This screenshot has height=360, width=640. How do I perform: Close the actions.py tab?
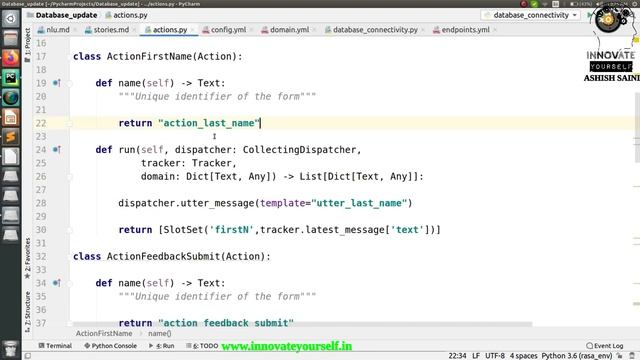pyautogui.click(x=192, y=30)
